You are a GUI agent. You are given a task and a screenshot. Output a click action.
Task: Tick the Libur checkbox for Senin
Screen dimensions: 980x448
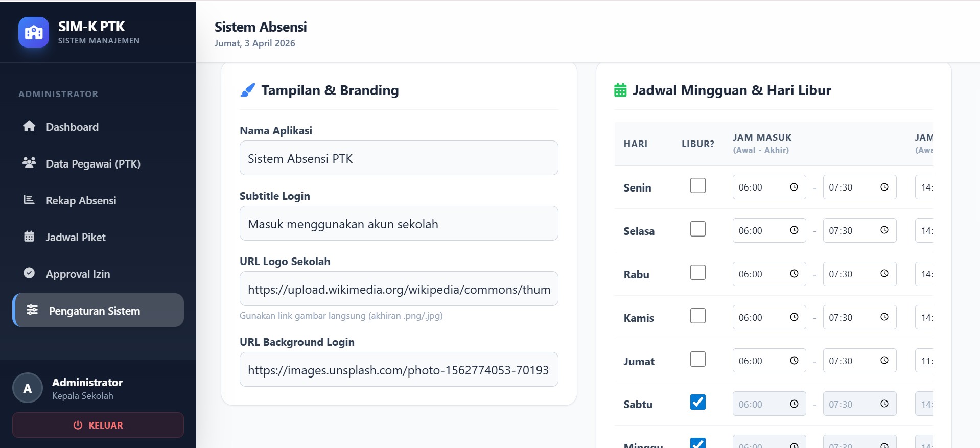[x=697, y=185]
